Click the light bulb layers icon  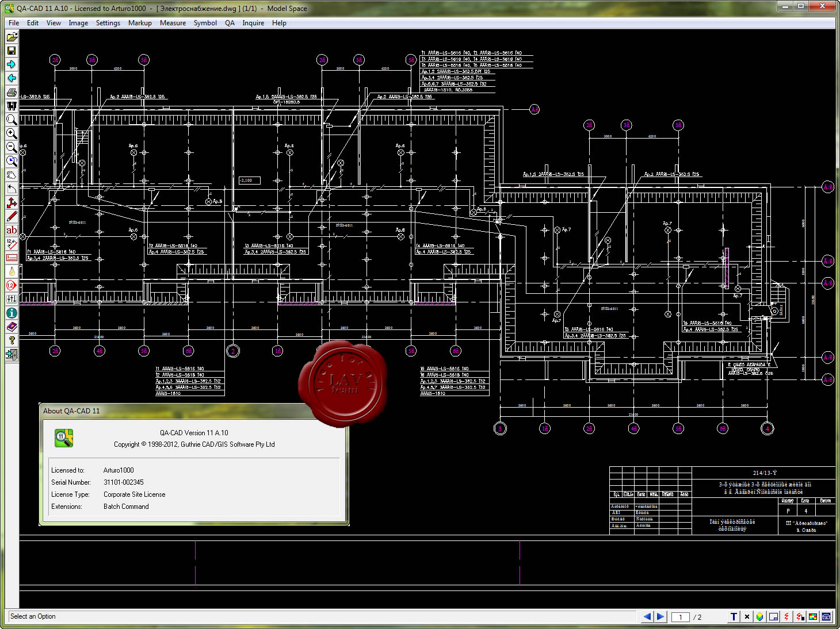12,271
